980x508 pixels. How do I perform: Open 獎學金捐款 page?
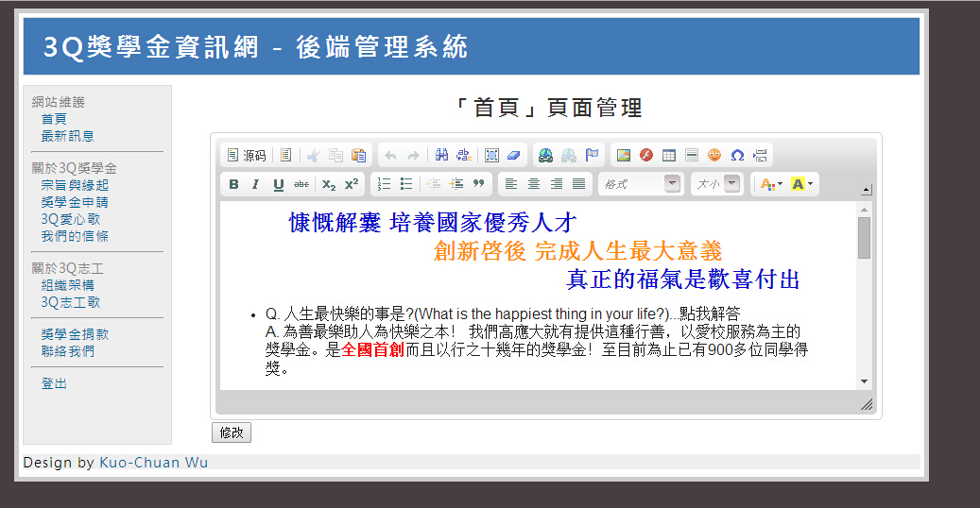[75, 334]
